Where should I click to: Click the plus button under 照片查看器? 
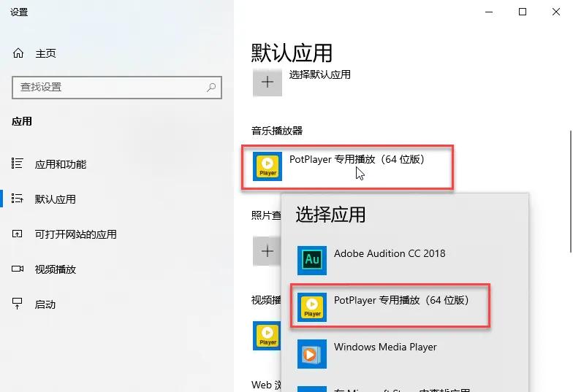point(267,251)
